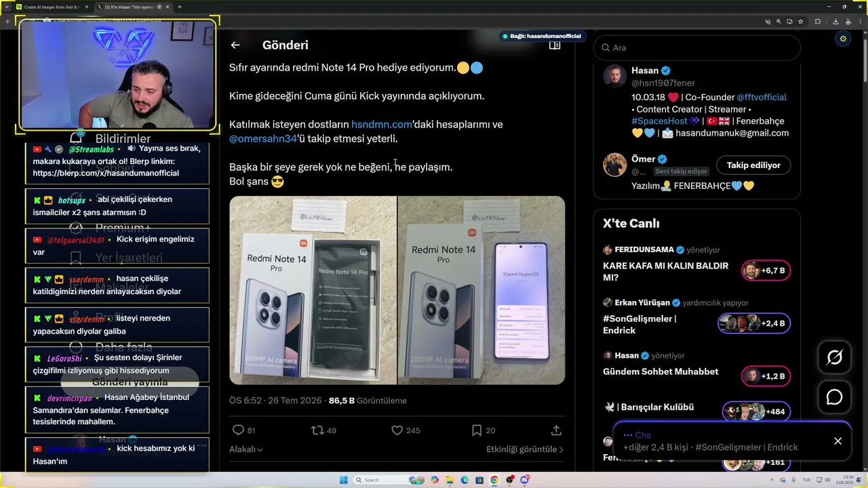The height and width of the screenshot is (488, 868).
Task: Like the tweet with 245 likes
Action: click(x=397, y=430)
